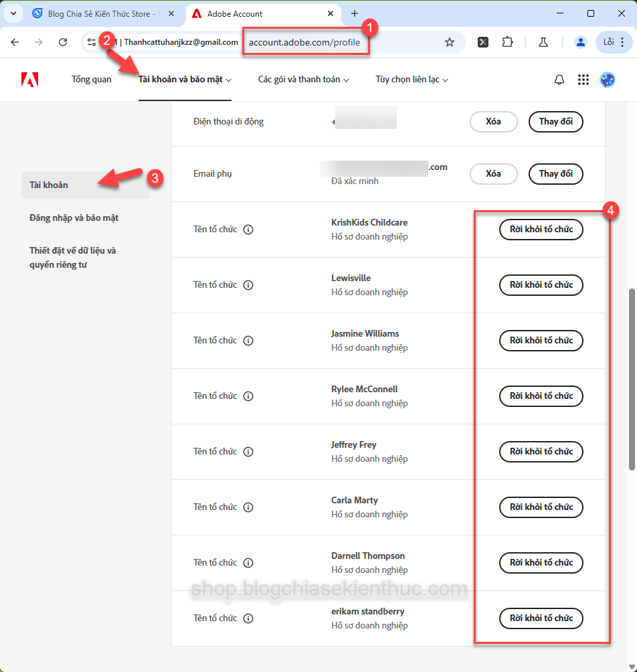Image resolution: width=637 pixels, height=672 pixels.
Task: Open Đăng nhập và bảo mật section
Action: (74, 218)
